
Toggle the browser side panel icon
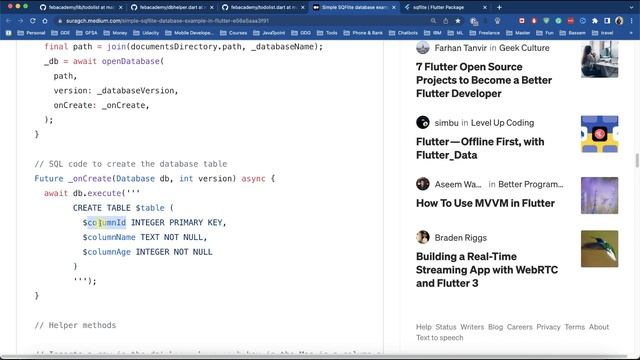(x=607, y=21)
